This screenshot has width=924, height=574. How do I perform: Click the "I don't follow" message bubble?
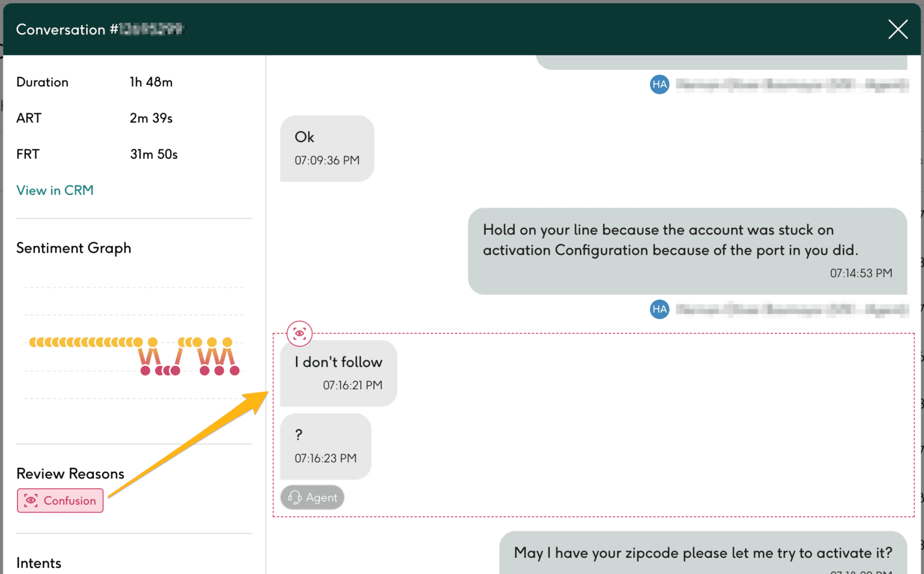coord(338,373)
